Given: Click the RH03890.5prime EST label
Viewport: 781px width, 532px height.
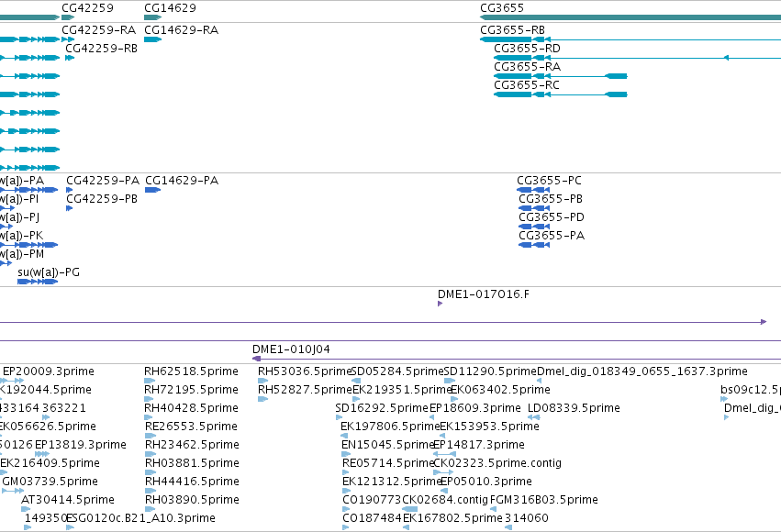Looking at the screenshot, I should tap(192, 500).
